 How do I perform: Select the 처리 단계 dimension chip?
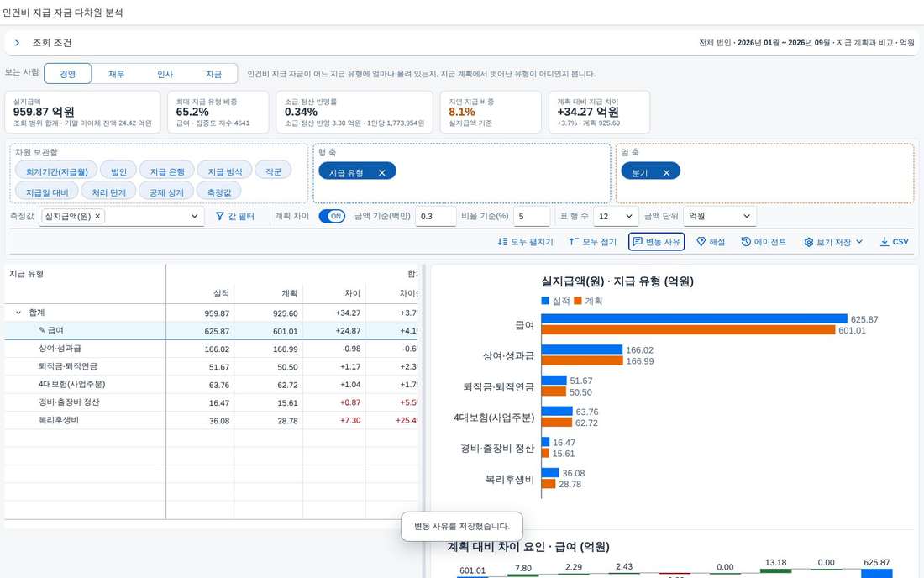tap(108, 192)
